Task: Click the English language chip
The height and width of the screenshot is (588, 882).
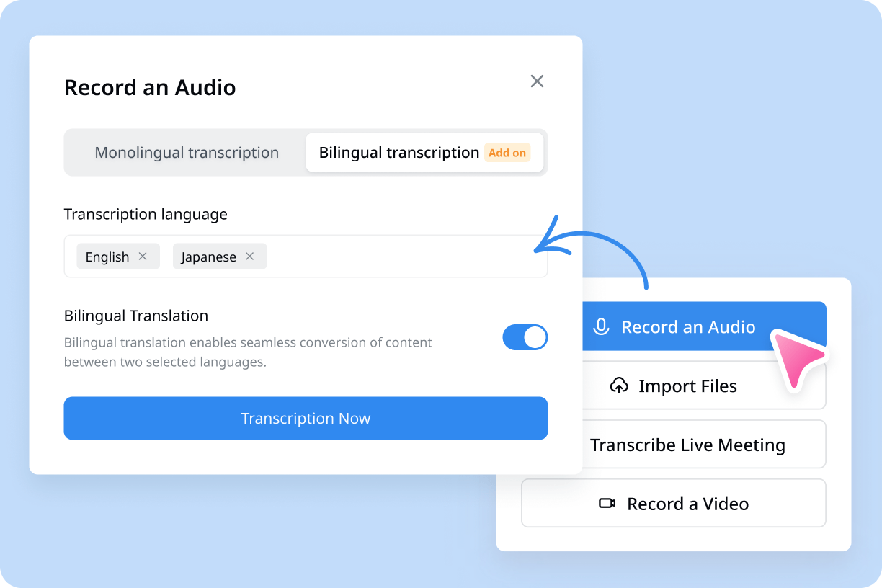Action: pyautogui.click(x=117, y=257)
